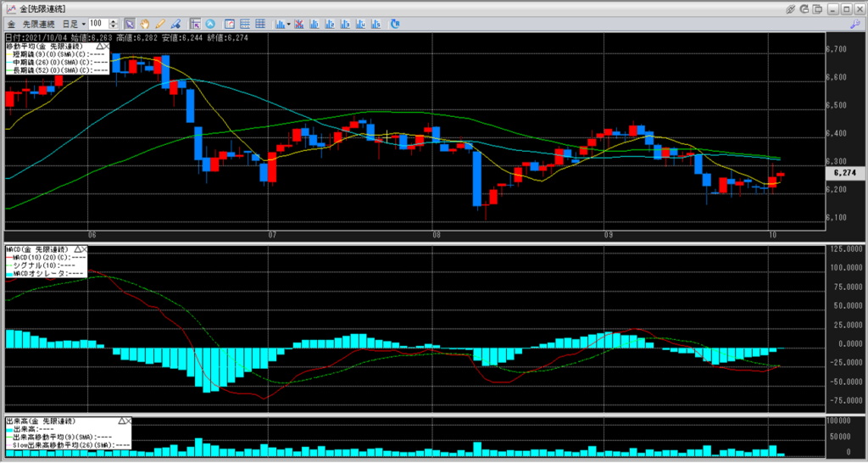
Task: Open the chart type dropdown arrow
Action: point(289,23)
